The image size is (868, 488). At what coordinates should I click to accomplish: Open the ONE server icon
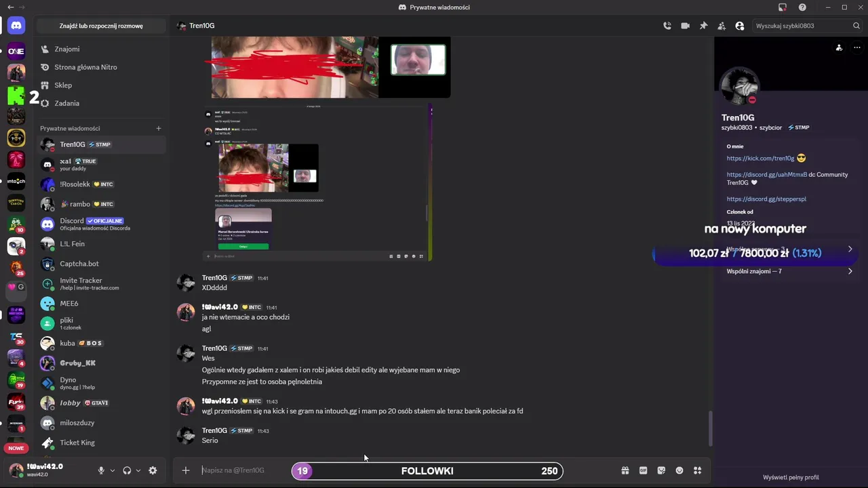16,51
